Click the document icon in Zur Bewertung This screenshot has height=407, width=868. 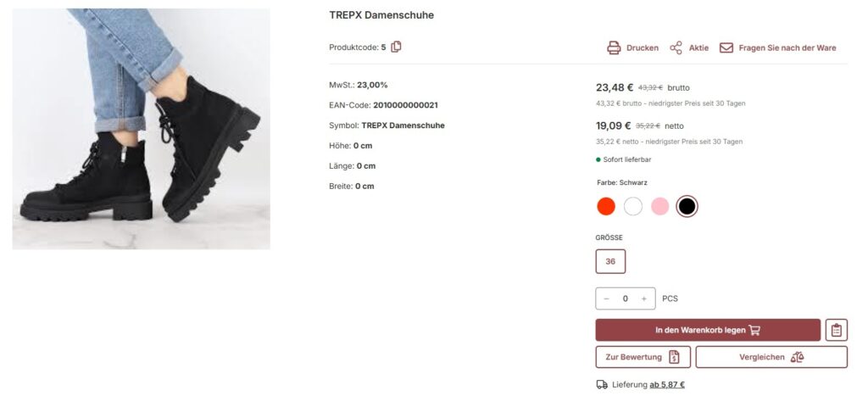[x=674, y=357]
